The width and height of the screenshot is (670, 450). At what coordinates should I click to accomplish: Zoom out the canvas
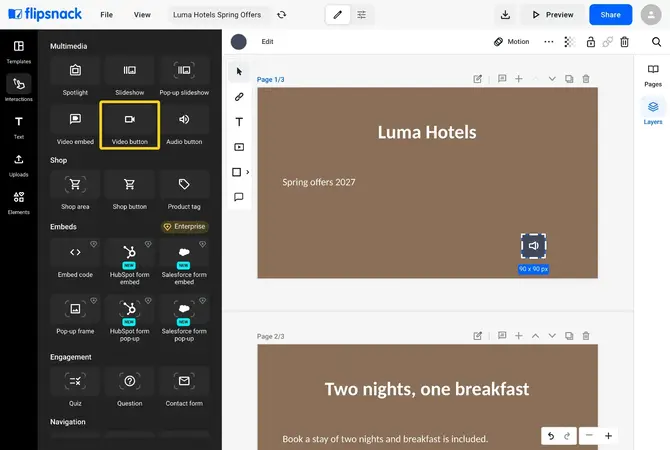pos(589,435)
